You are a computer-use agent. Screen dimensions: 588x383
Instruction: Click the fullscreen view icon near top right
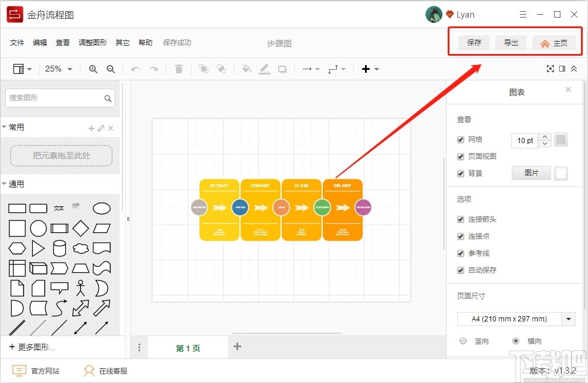[x=550, y=69]
